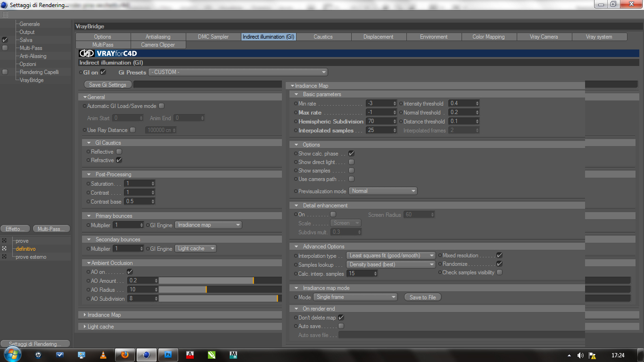Open the HP icon in the taskbar
This screenshot has height=362, width=644.
pos(38,355)
